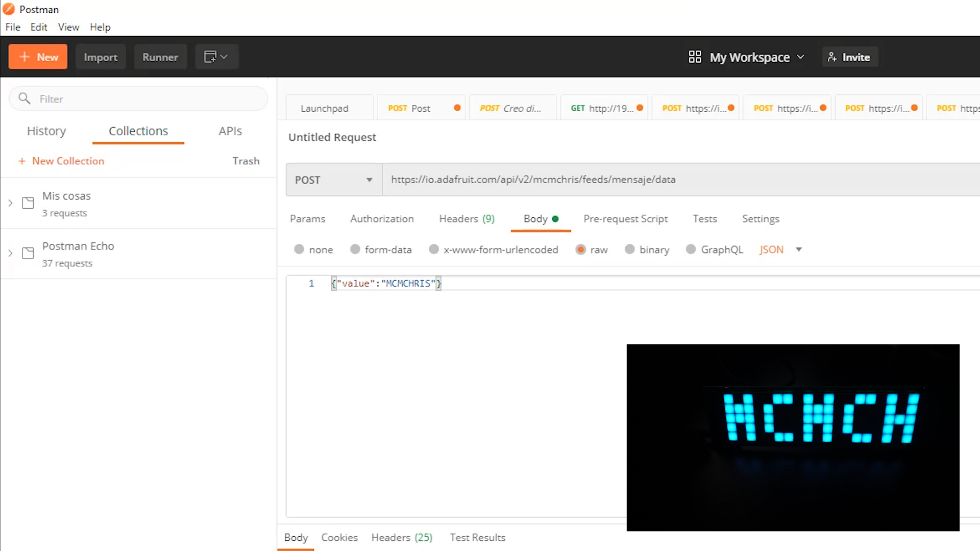Image resolution: width=980 pixels, height=551 pixels.
Task: Click the workspace grid icon
Action: [695, 57]
